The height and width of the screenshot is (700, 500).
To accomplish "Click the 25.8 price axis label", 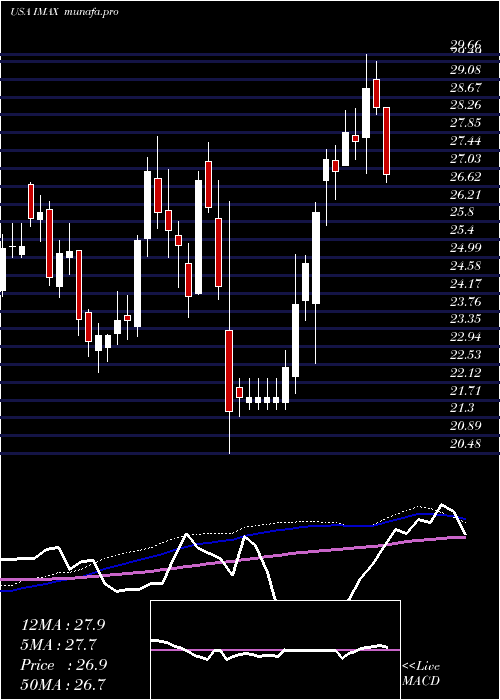I will point(462,212).
